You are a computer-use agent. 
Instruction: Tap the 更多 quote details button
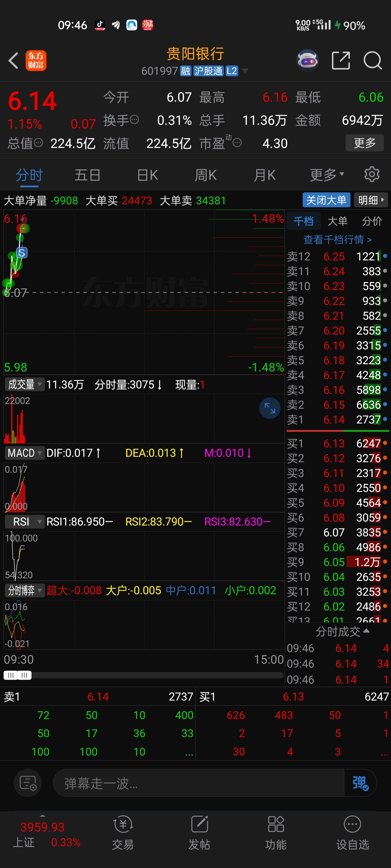click(365, 143)
